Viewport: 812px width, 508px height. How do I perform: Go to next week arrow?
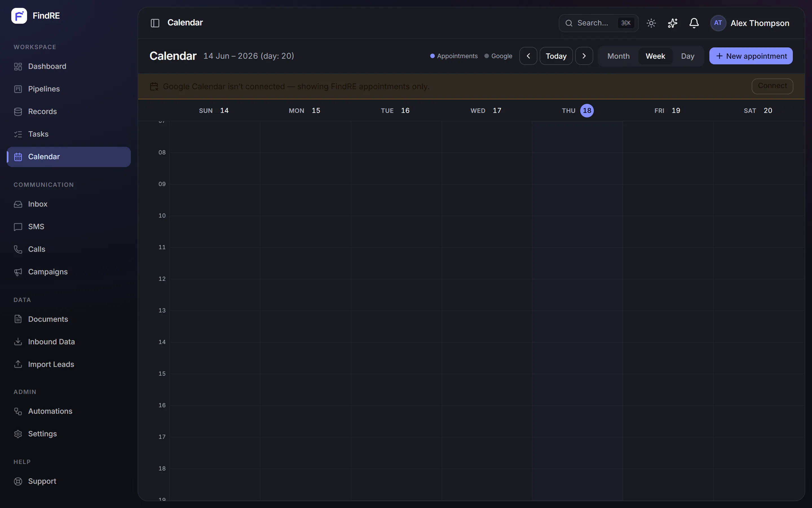584,56
